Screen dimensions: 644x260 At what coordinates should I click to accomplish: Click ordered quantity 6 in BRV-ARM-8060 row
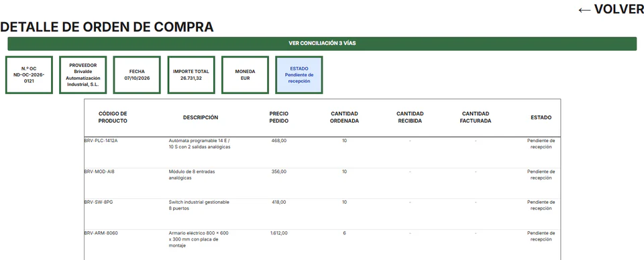point(344,233)
